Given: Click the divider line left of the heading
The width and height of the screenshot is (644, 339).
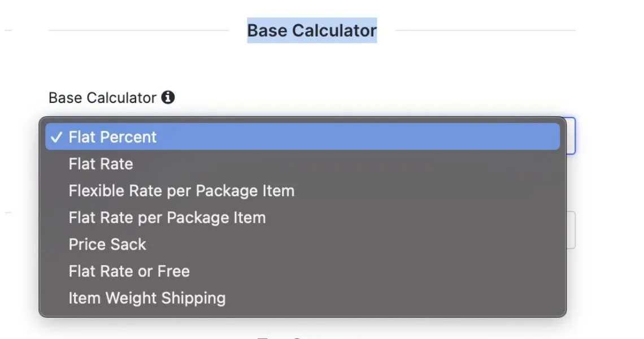Looking at the screenshot, I should pyautogui.click(x=138, y=31).
